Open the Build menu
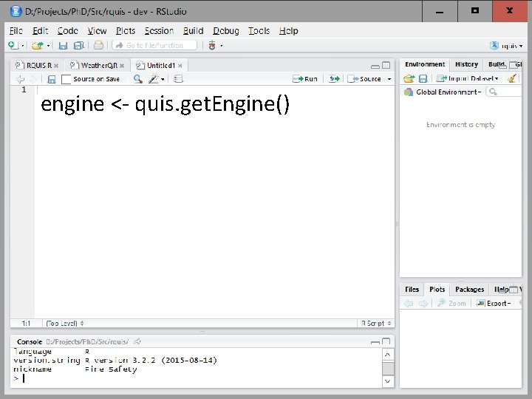 point(193,31)
